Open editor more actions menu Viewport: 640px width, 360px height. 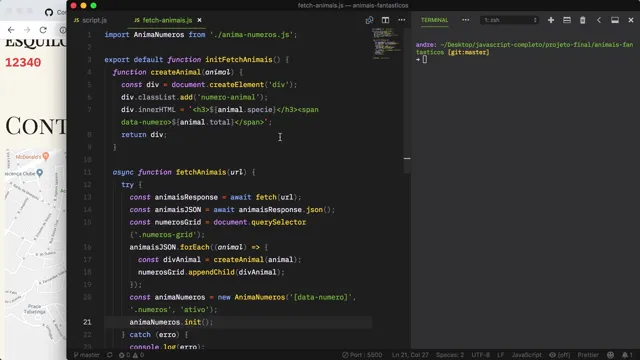click(402, 20)
